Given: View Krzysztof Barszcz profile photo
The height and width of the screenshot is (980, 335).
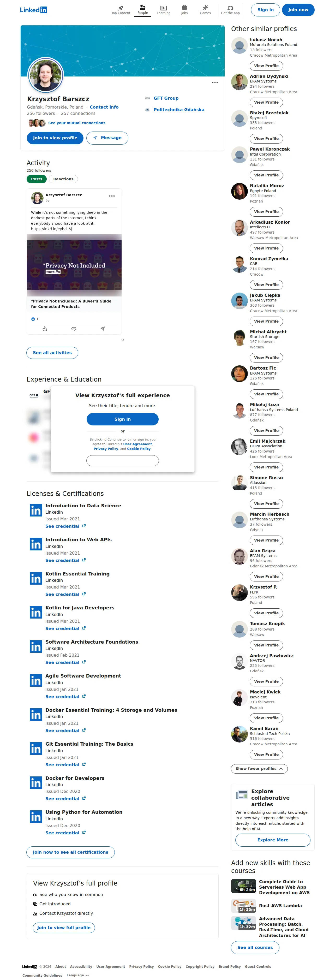Looking at the screenshot, I should pyautogui.click(x=46, y=75).
